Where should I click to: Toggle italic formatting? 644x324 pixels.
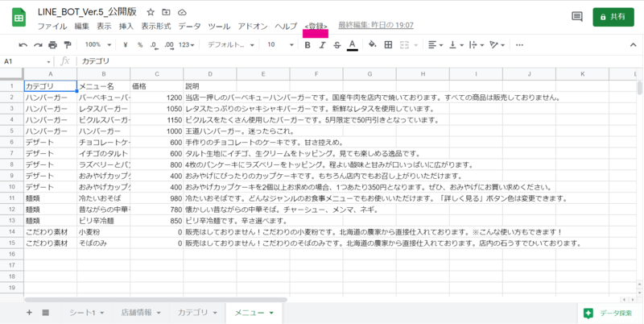coord(323,45)
